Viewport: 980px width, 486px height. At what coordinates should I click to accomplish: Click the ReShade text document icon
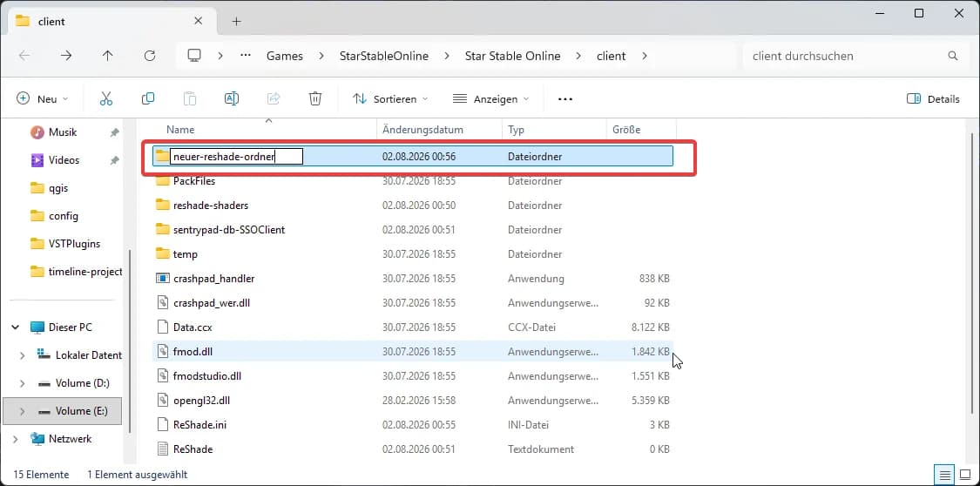point(163,449)
